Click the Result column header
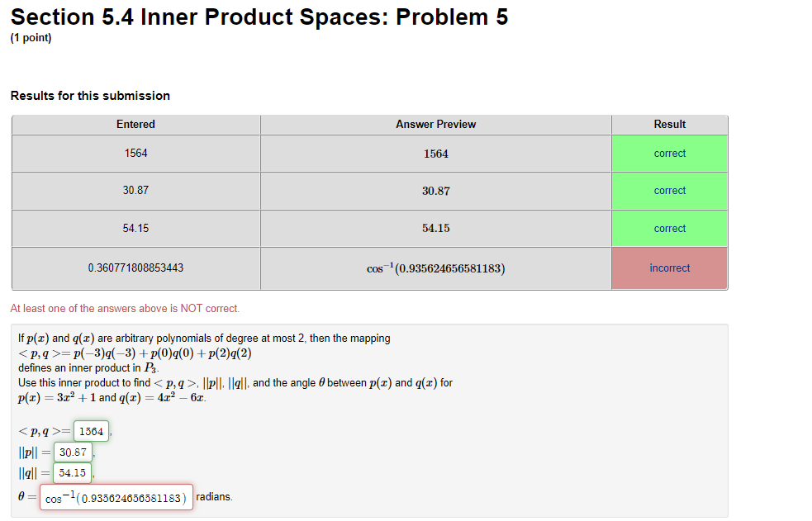This screenshot has width=812, height=521. tap(669, 124)
